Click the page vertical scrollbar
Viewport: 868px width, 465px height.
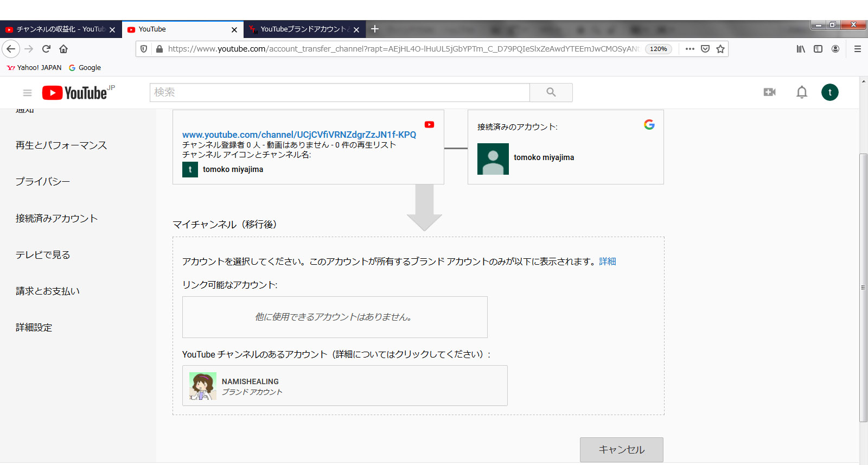click(863, 288)
